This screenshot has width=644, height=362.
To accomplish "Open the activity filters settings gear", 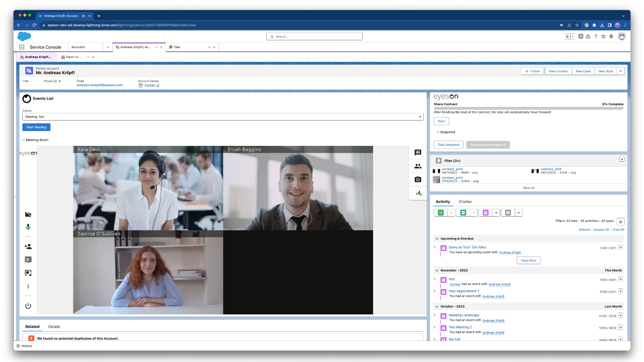I will tap(620, 222).
